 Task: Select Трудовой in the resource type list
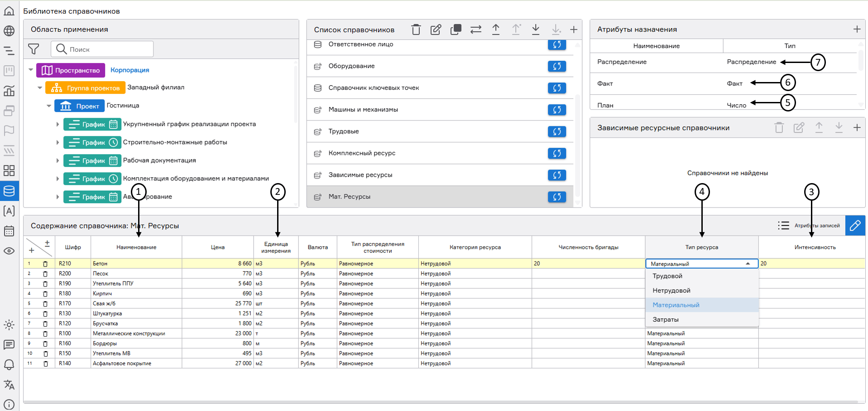click(667, 276)
